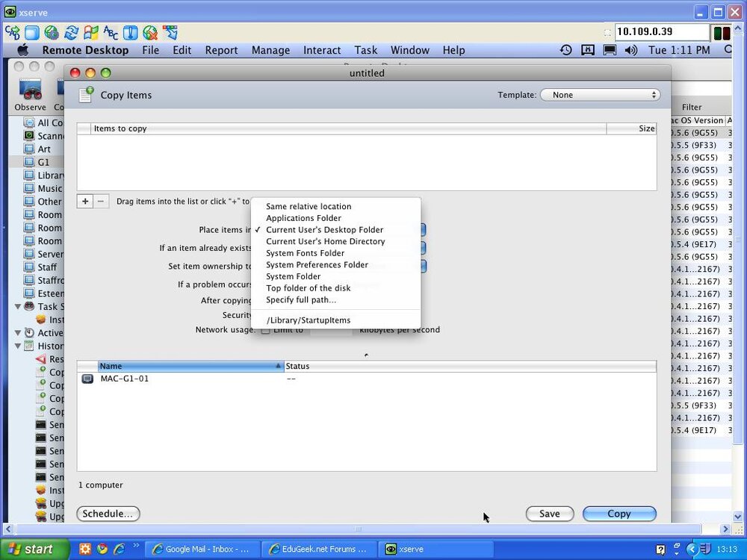Switch to Google Mail taskbar window
The image size is (747, 560).
[x=202, y=549]
